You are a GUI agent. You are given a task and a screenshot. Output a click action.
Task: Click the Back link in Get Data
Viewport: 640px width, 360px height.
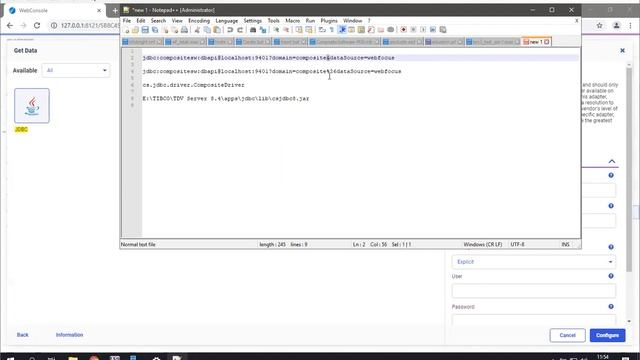(22, 335)
